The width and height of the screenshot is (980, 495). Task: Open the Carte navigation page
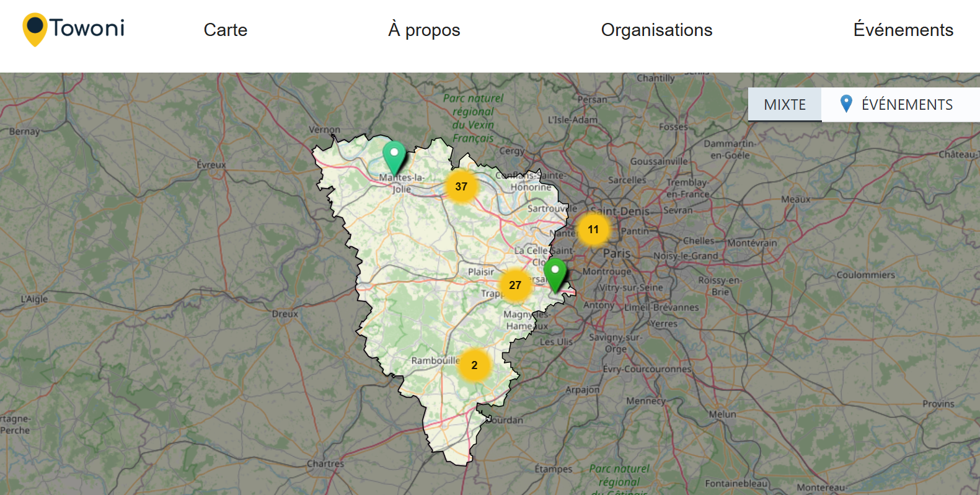click(x=225, y=30)
